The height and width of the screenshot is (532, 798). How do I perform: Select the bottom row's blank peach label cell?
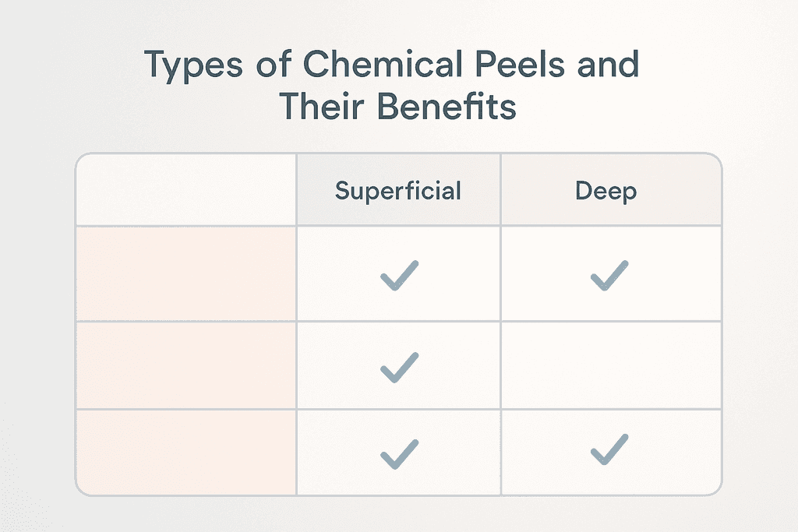tap(186, 451)
